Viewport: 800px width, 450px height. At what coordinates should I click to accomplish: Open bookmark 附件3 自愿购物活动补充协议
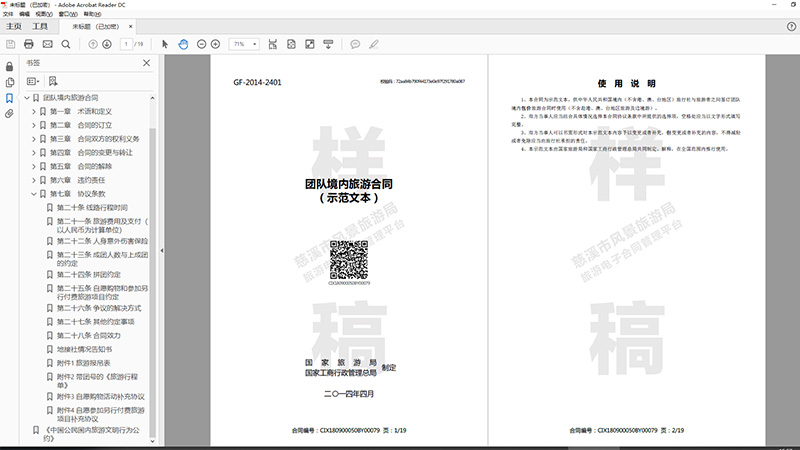coord(101,396)
